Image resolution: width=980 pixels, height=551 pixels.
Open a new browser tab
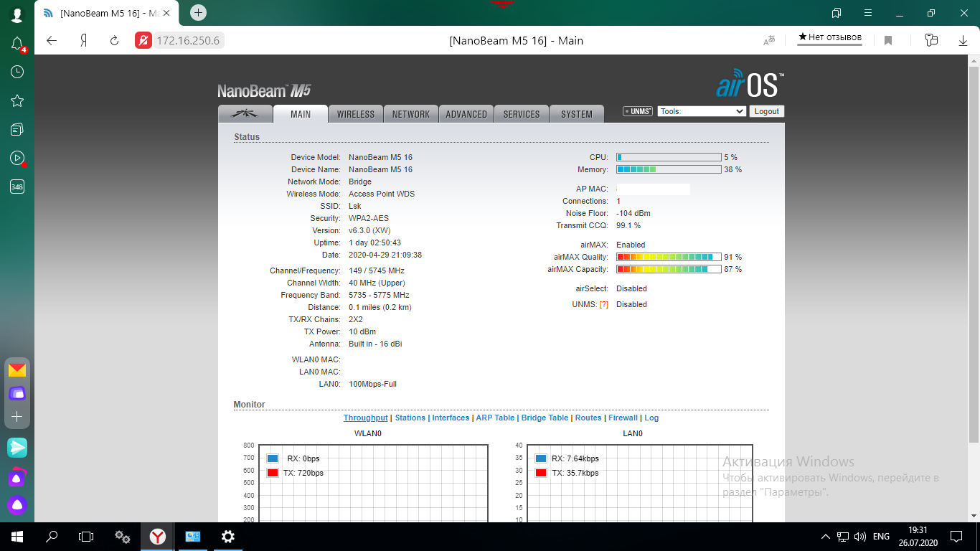click(x=199, y=12)
